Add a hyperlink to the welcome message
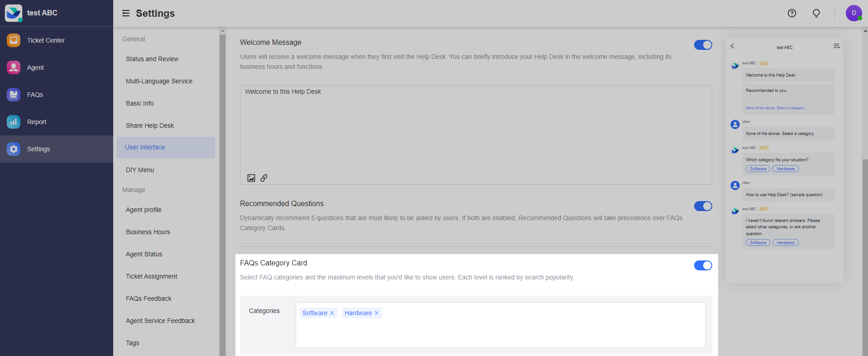This screenshot has width=868, height=356. (264, 178)
